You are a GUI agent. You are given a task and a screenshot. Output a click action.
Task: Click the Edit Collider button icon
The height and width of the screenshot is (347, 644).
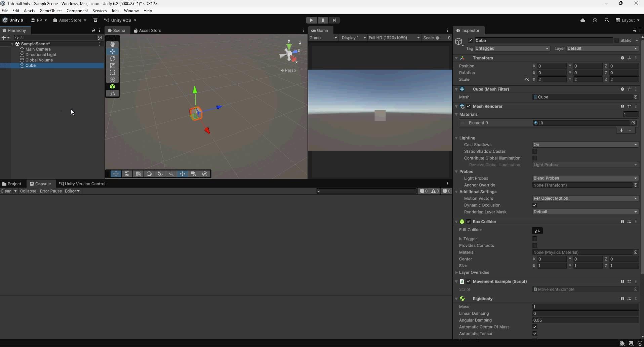point(537,231)
